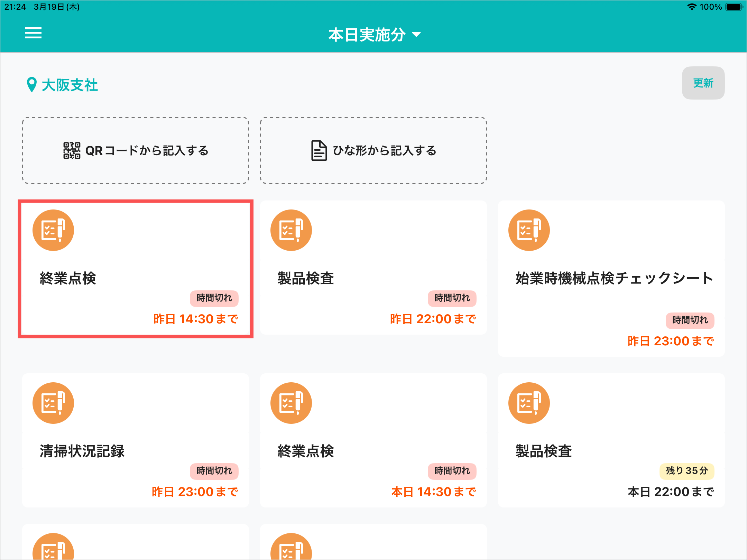The width and height of the screenshot is (747, 560).
Task: Click the 大阪支社 location pin icon
Action: click(31, 84)
